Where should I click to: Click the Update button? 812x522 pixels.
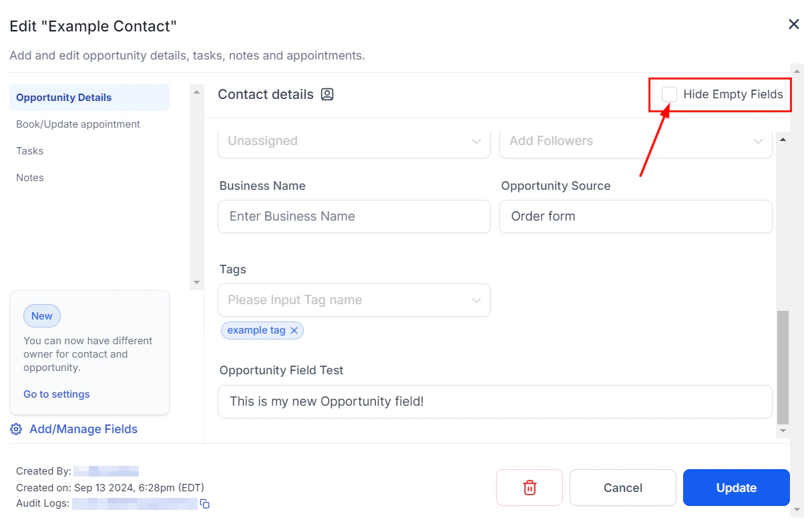tap(736, 487)
